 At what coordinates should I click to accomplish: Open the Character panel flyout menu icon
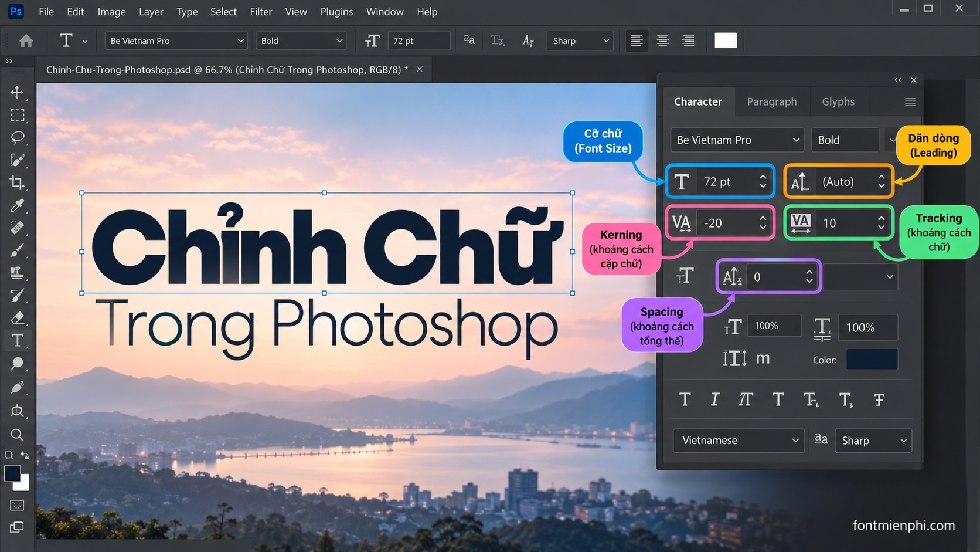coord(910,102)
